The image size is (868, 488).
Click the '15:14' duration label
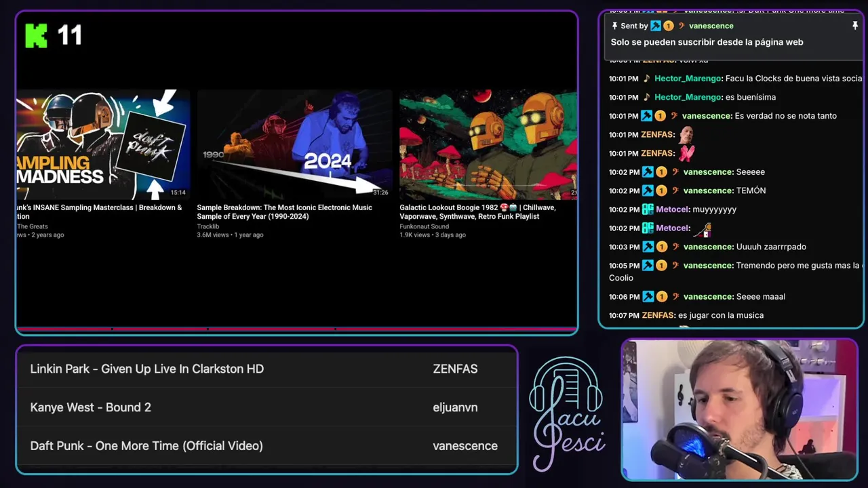tap(178, 192)
